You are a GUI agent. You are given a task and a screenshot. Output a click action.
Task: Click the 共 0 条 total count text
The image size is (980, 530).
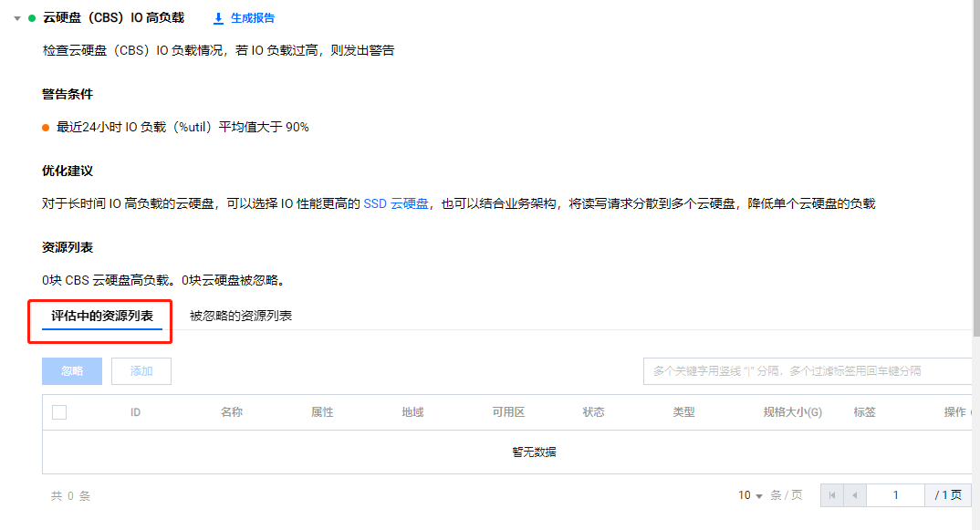[x=70, y=496]
